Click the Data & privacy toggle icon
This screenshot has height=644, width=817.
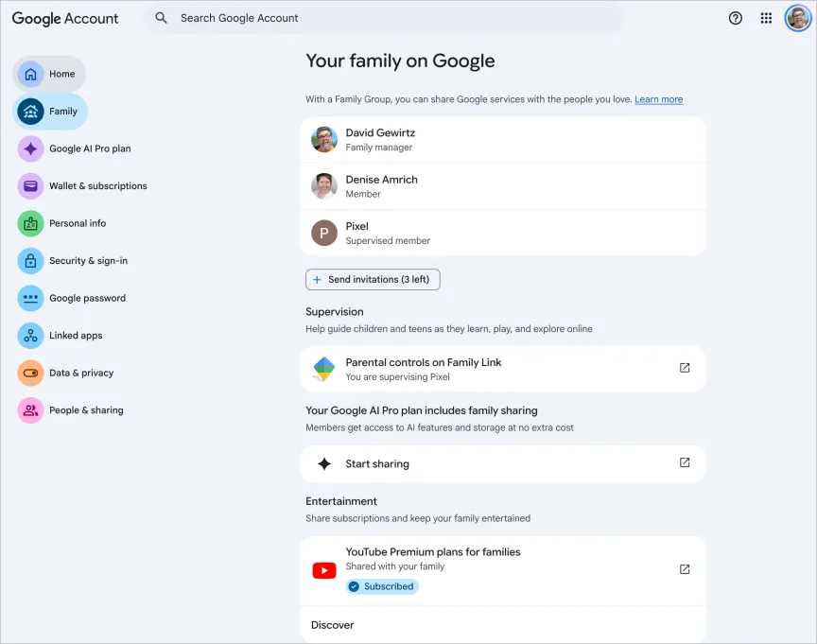(31, 373)
